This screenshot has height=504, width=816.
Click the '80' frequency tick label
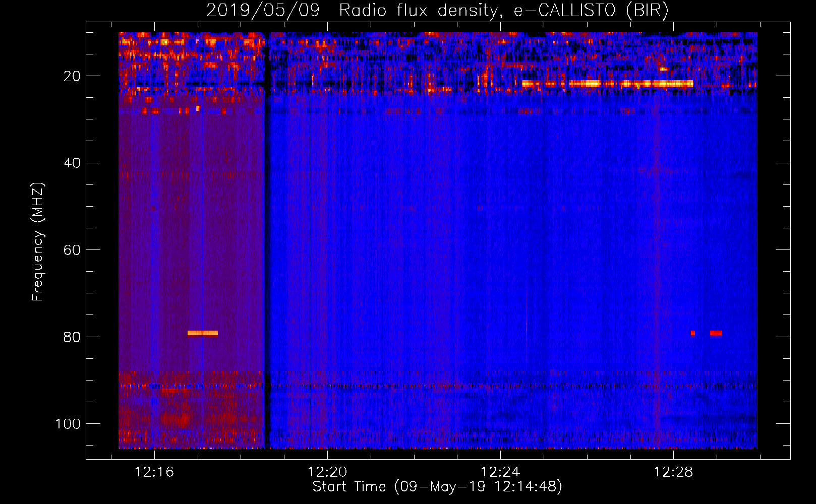[72, 337]
